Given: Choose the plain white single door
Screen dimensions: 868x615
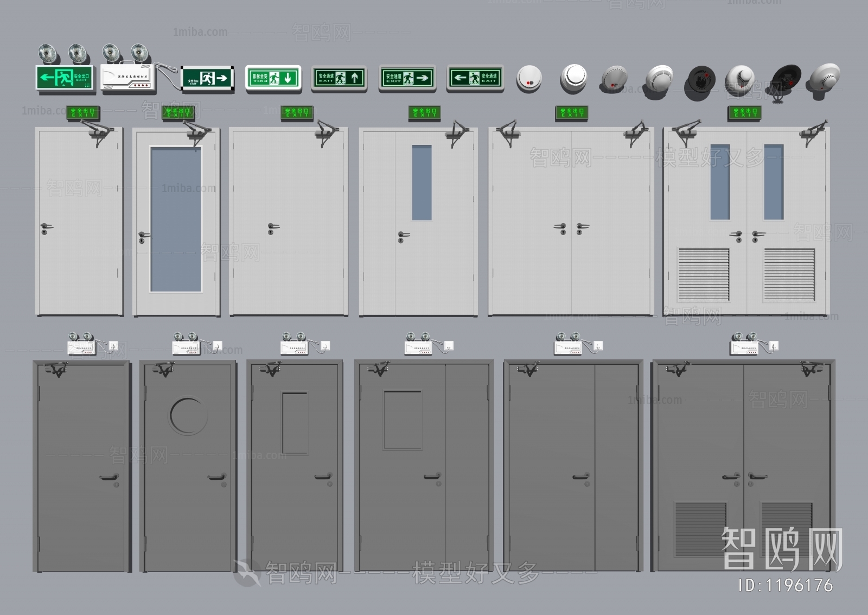Looking at the screenshot, I should tap(79, 221).
